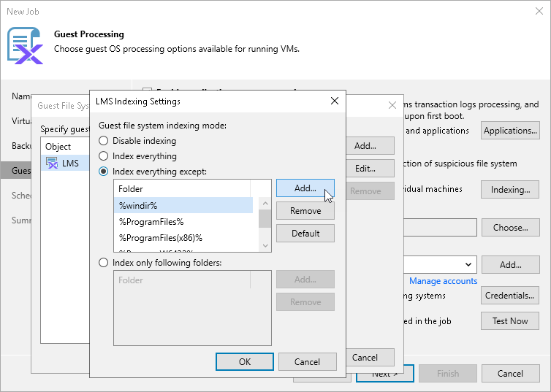Close the LMS Indexing Settings dialog
551x392 pixels.
(335, 101)
